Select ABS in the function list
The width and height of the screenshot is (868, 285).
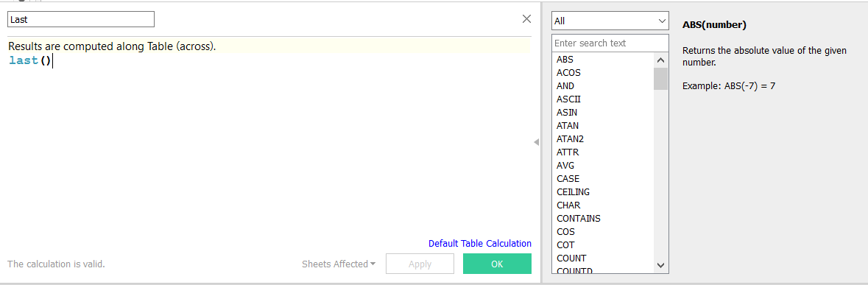click(565, 59)
